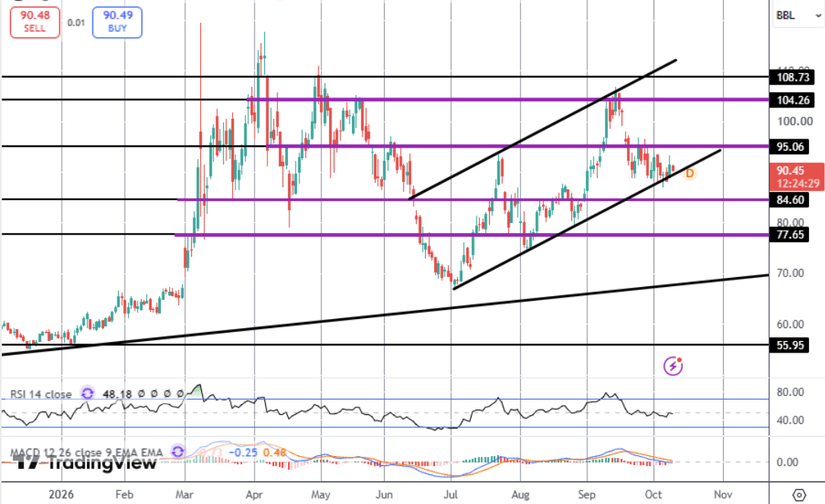This screenshot has width=825, height=504.
Task: Click the MACD scale value 0.00
Action: coord(788,462)
